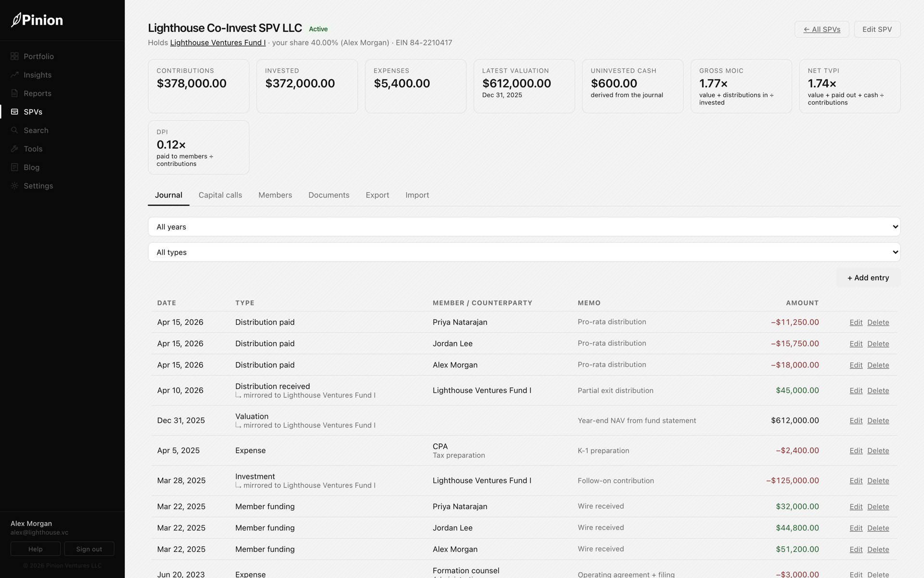Click the –$125,000.00 investment amount
Viewport: 924px width, 578px height.
click(x=792, y=481)
